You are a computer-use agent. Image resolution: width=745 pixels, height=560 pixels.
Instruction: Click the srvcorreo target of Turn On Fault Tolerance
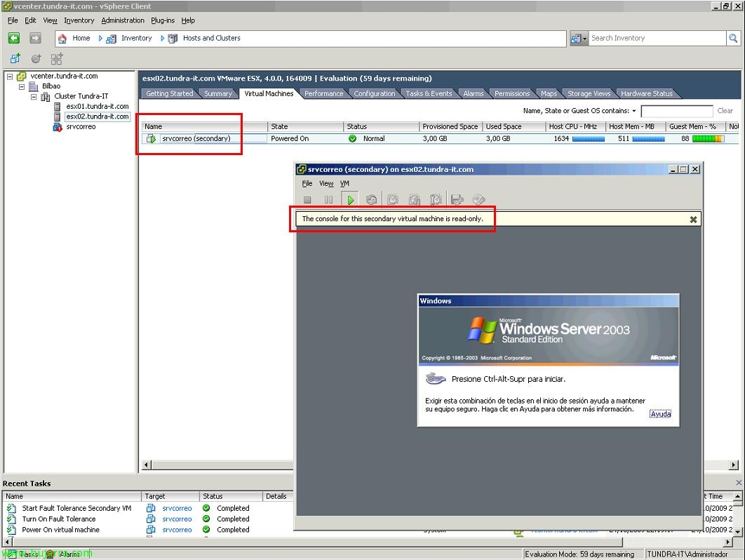[177, 519]
